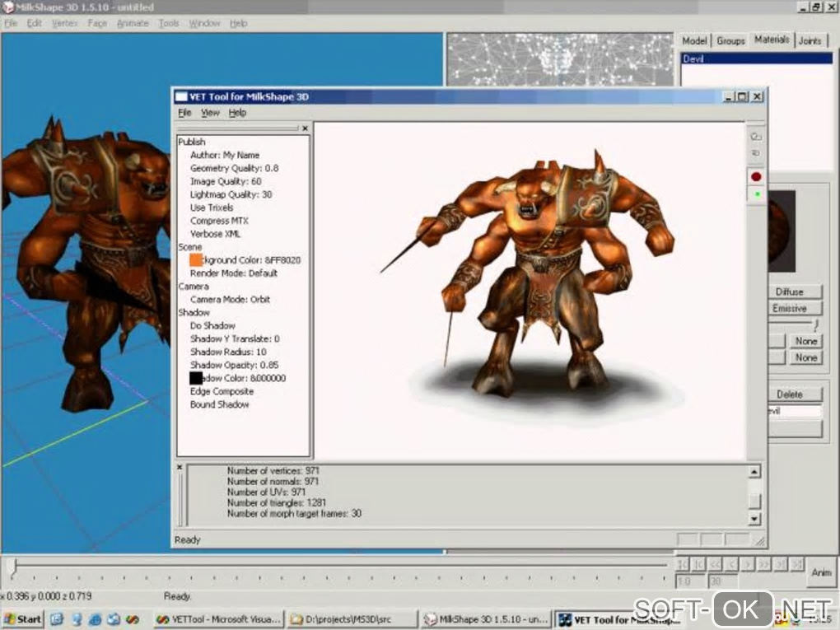Go to previous keyframe in MilkShape timeline
Screen dimensions: 840x630
tap(698, 564)
